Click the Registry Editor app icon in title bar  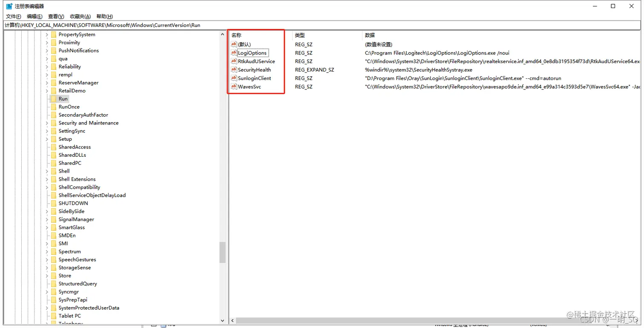(x=9, y=6)
